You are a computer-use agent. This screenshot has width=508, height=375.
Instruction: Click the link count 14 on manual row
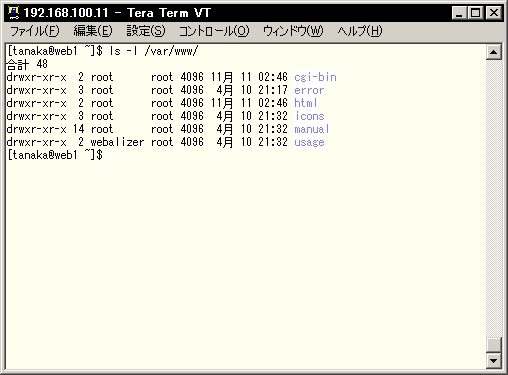click(79, 129)
